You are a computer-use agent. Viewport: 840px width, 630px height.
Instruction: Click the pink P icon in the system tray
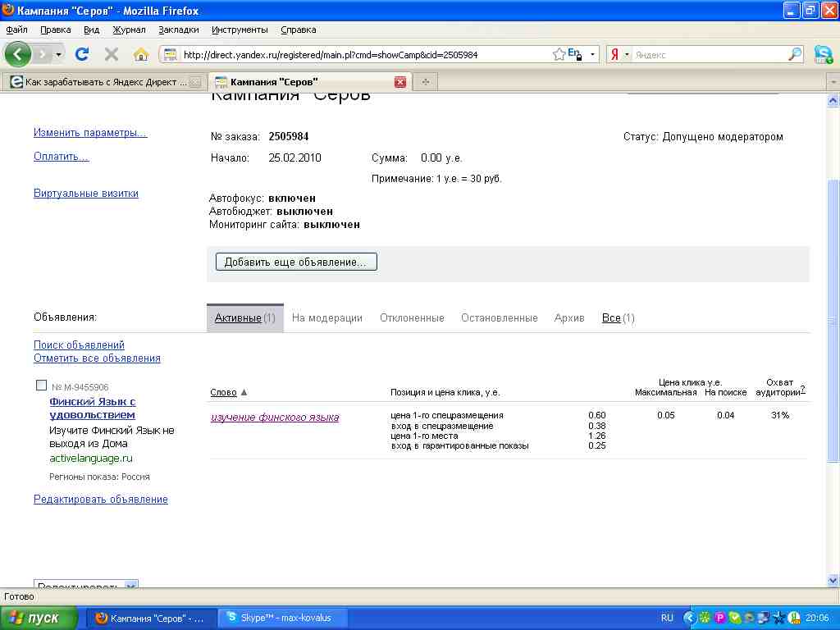click(x=720, y=618)
